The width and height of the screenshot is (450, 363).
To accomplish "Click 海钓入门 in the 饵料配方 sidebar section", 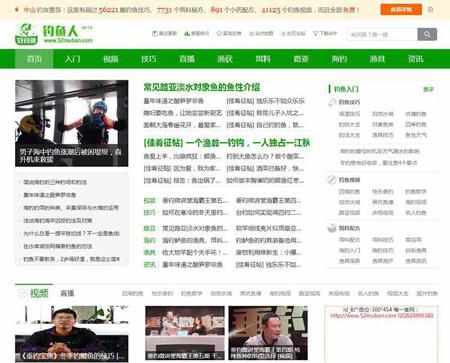I will (349, 250).
